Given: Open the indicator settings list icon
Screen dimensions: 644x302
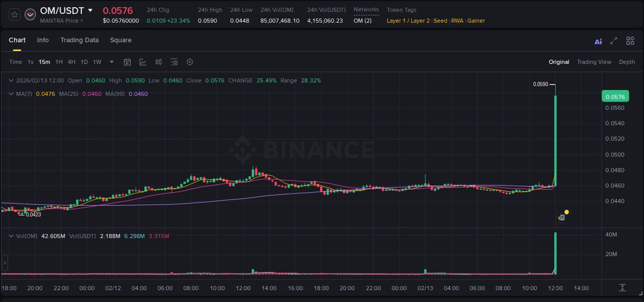Looking at the screenshot, I should [x=174, y=62].
